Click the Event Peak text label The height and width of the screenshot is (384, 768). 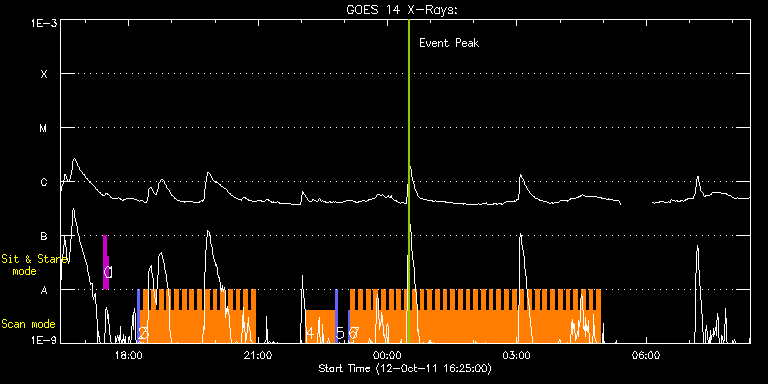coord(449,43)
